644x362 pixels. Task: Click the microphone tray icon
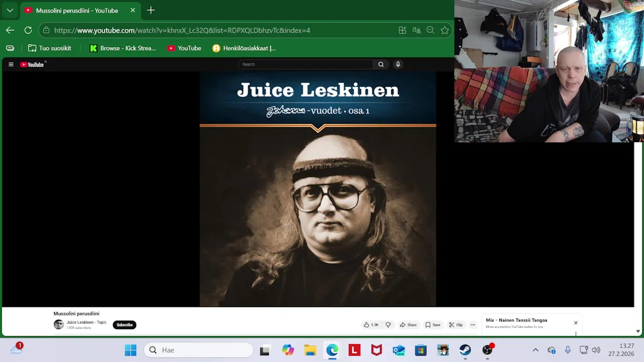[568, 350]
